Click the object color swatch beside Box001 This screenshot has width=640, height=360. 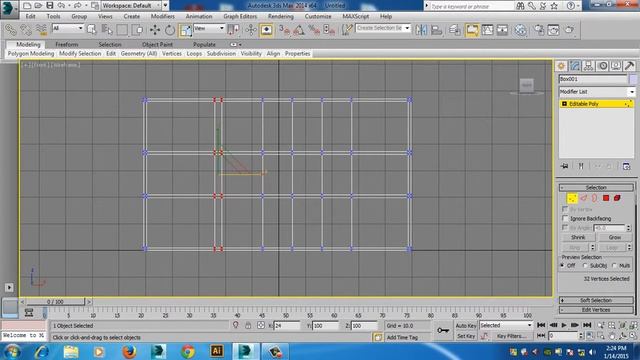tap(633, 79)
